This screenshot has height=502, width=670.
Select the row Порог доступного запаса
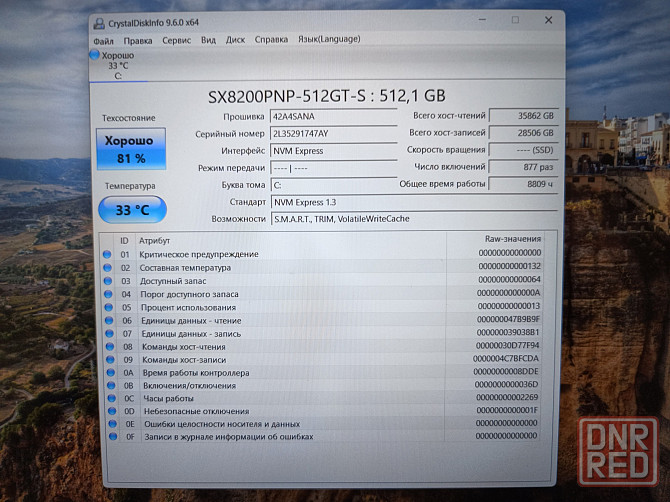pos(322,294)
